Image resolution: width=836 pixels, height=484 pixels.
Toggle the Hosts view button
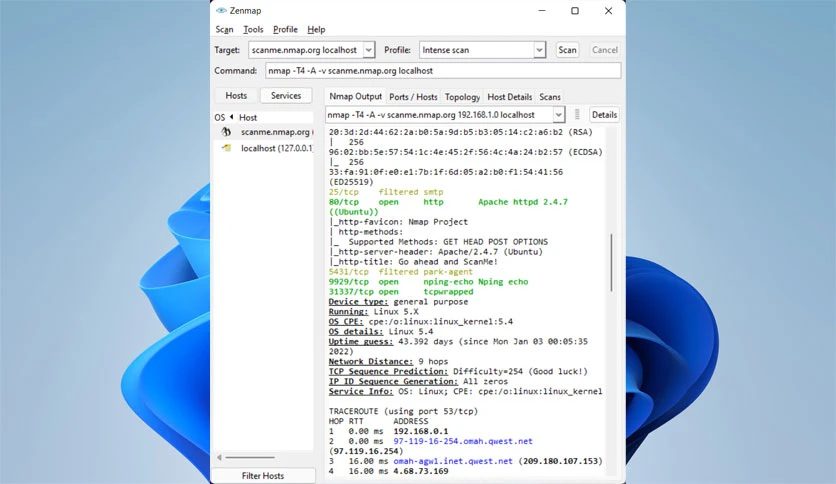(x=236, y=96)
